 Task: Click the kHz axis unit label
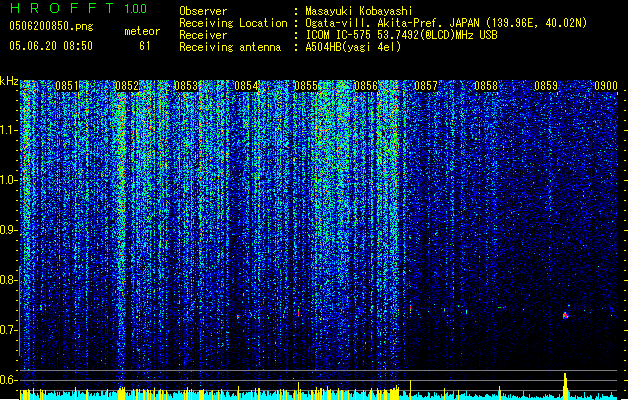pyautogui.click(x=9, y=81)
